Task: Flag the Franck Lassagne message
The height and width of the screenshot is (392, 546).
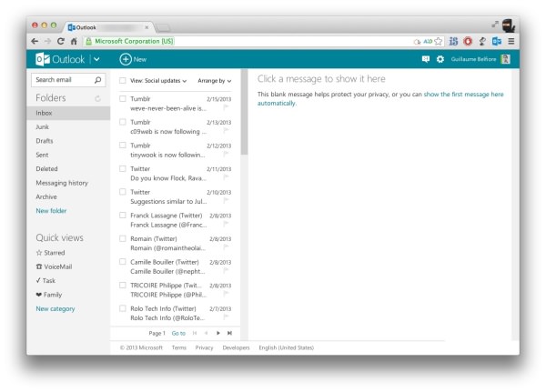Action: pyautogui.click(x=226, y=224)
